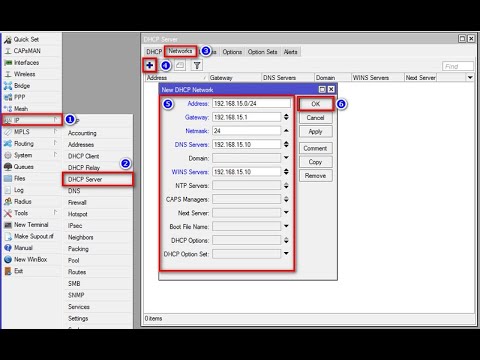Viewport: 480px width, 360px height.
Task: Switch to the Option Sets tab
Action: 262,52
